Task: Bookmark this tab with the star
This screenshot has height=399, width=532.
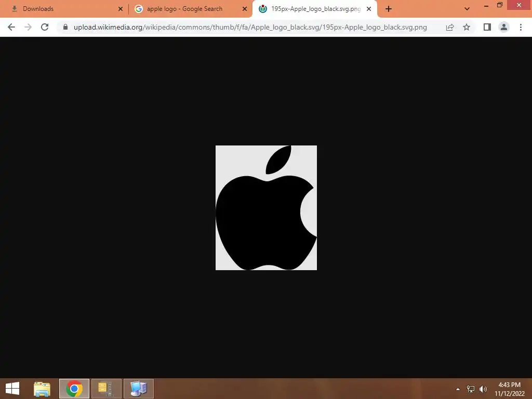Action: [467, 27]
